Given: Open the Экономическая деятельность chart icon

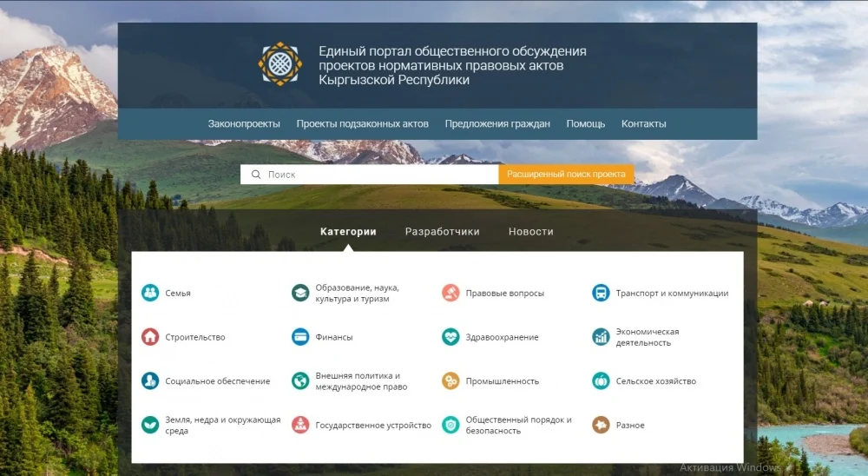Looking at the screenshot, I should 601,337.
